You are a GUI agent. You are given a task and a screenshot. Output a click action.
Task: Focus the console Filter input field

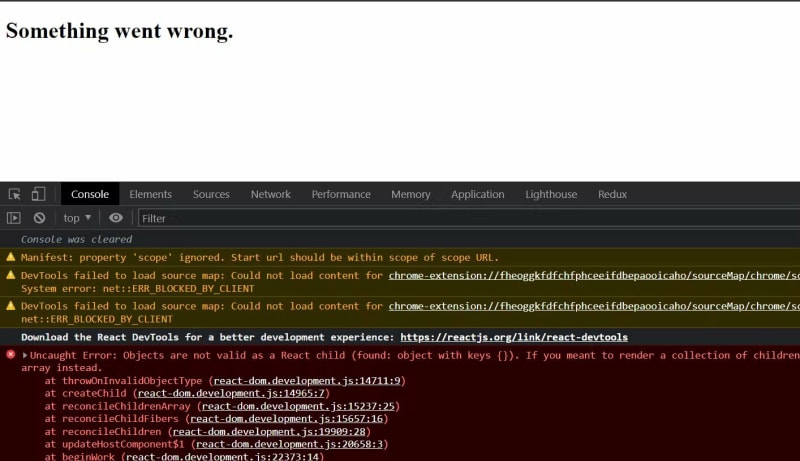(469, 218)
